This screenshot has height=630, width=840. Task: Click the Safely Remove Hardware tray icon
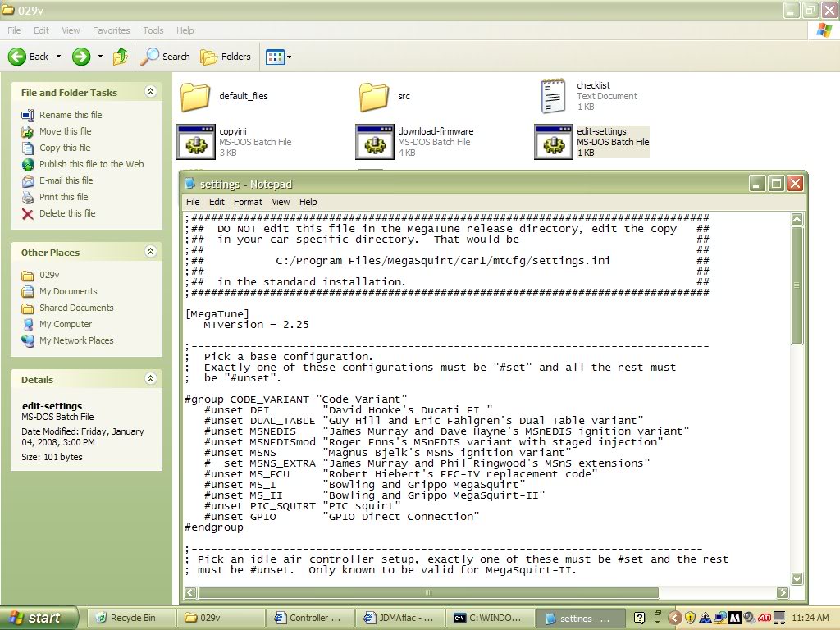point(706,617)
